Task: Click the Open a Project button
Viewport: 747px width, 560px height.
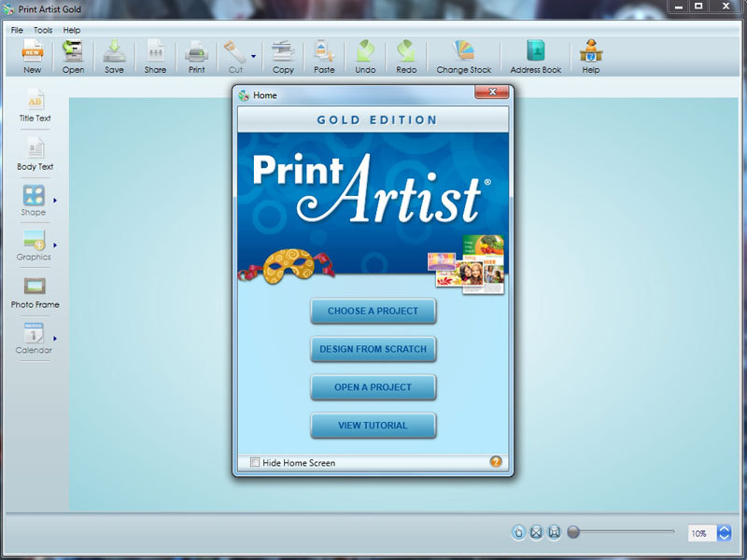Action: [x=373, y=387]
